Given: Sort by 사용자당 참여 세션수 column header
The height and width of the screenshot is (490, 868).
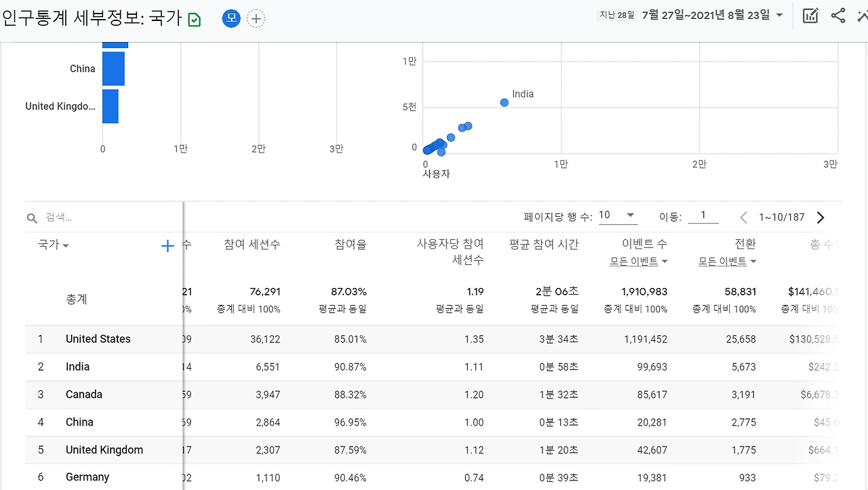Looking at the screenshot, I should 450,251.
